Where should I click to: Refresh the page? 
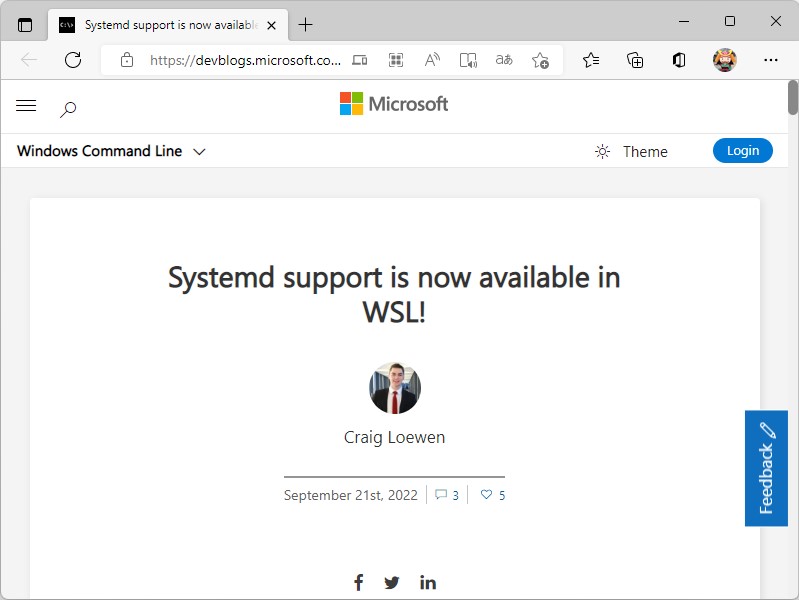coord(73,60)
